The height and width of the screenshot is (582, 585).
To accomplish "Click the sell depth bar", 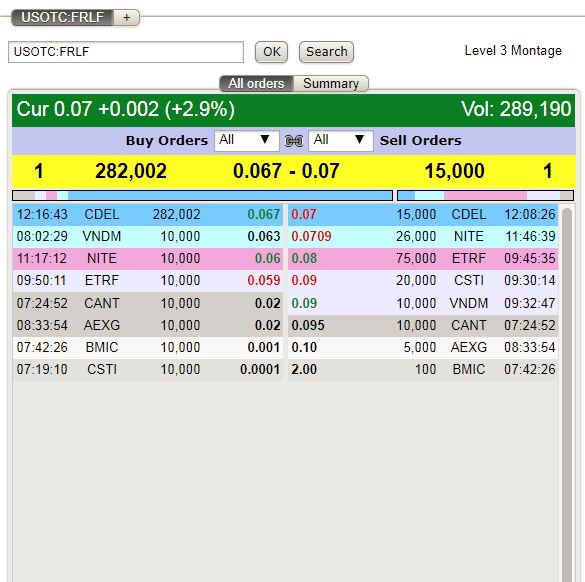I will (x=485, y=195).
